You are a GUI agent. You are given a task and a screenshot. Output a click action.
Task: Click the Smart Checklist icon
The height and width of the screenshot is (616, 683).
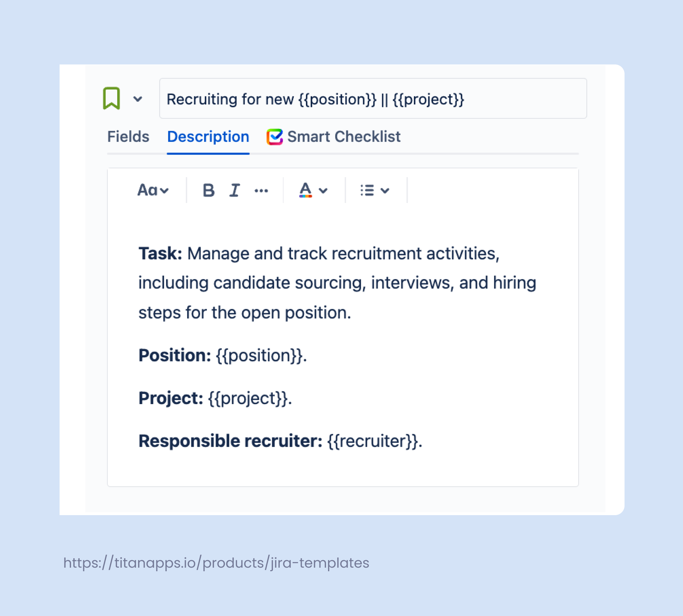(275, 136)
